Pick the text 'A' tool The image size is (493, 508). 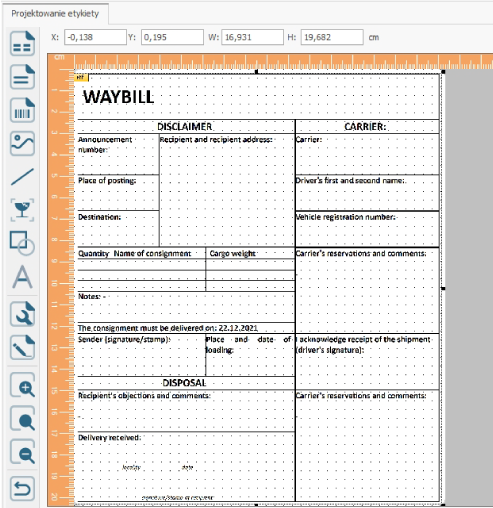click(x=22, y=277)
